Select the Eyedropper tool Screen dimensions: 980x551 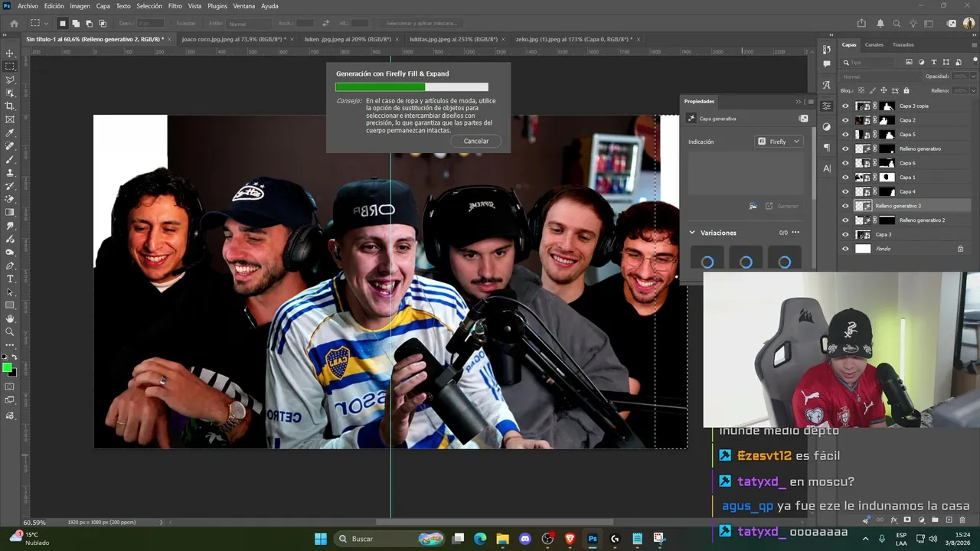point(10,133)
